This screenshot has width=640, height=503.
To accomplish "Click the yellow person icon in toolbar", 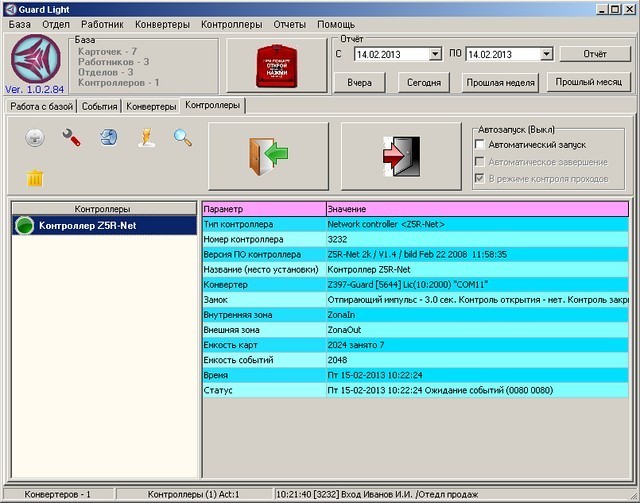I will 145,139.
